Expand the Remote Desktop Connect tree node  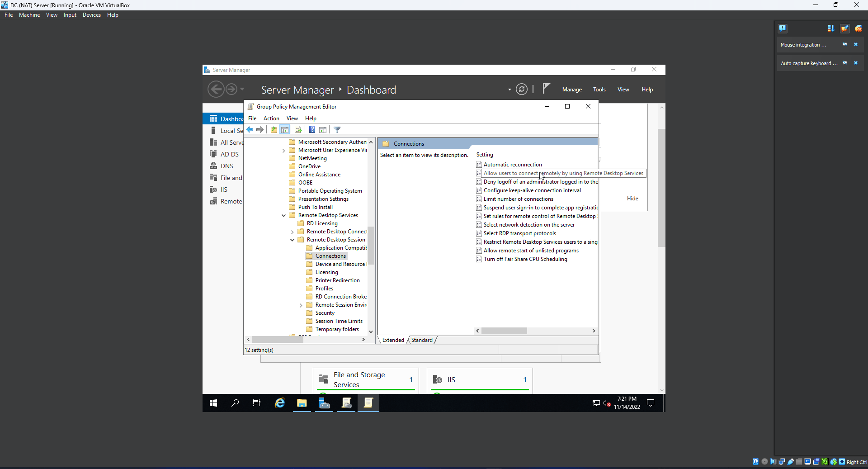292,232
